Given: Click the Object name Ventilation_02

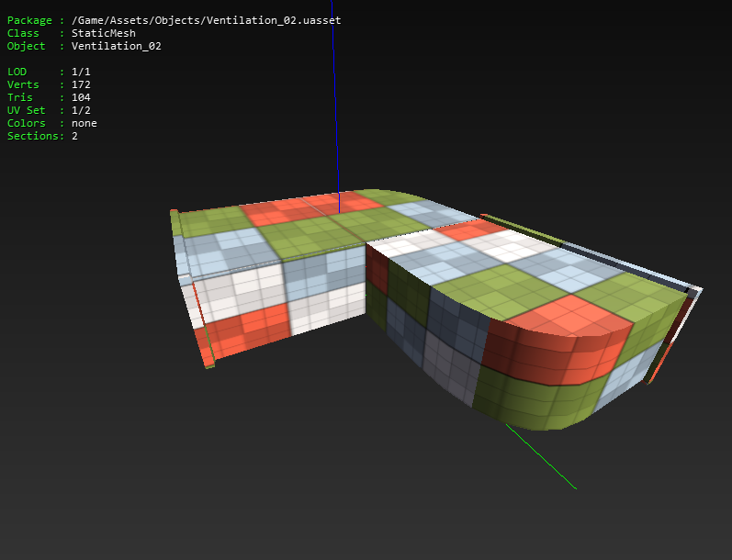Looking at the screenshot, I should tap(117, 46).
